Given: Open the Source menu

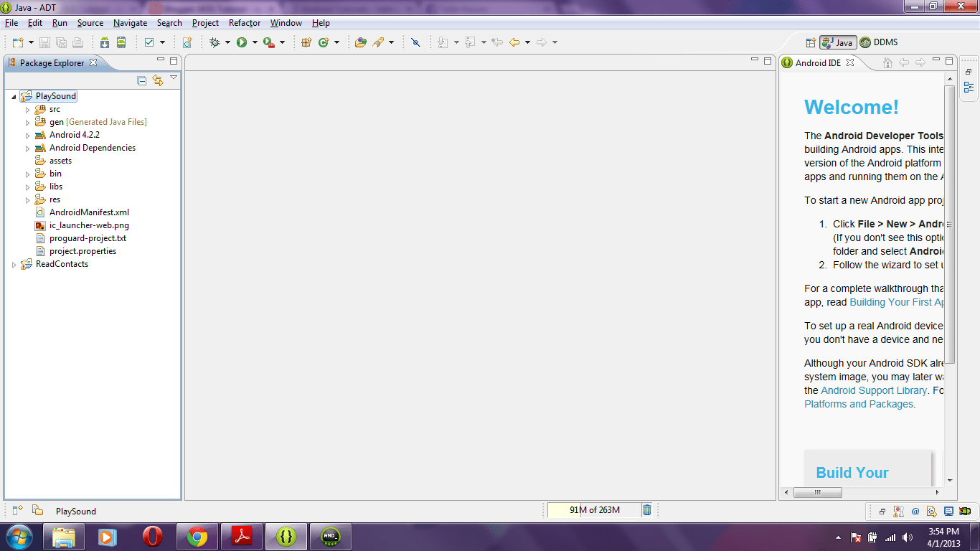Looking at the screenshot, I should pyautogui.click(x=90, y=23).
